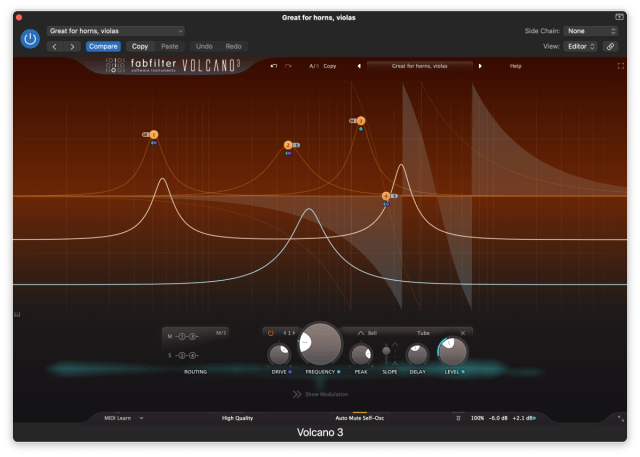
Task: Click the piano keyboard display icon
Action: pos(17,314)
